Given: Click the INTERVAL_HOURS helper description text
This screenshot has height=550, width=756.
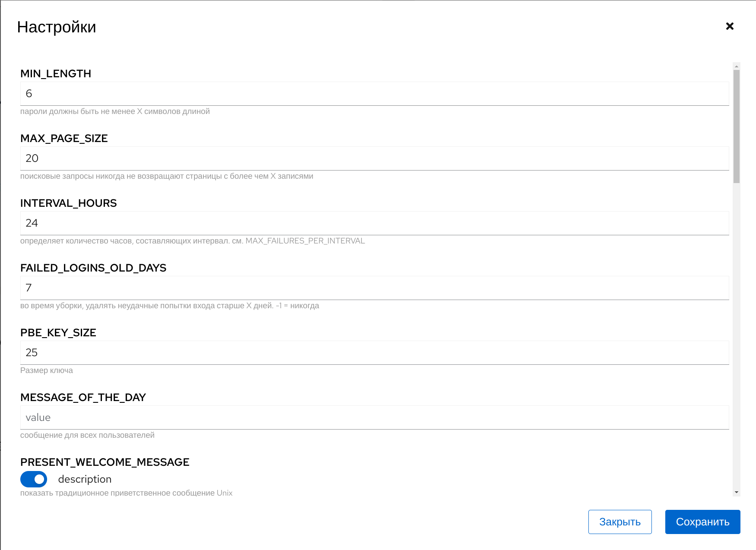Looking at the screenshot, I should 193,241.
